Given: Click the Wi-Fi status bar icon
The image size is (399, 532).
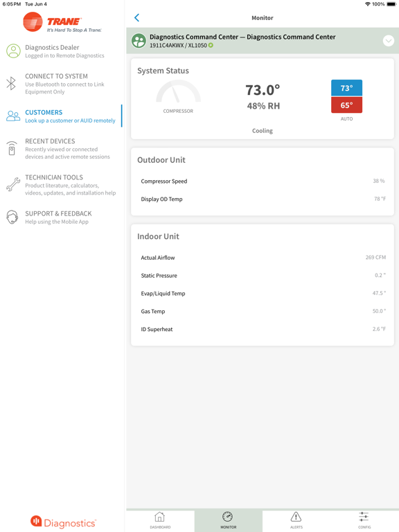Looking at the screenshot, I should point(367,4).
